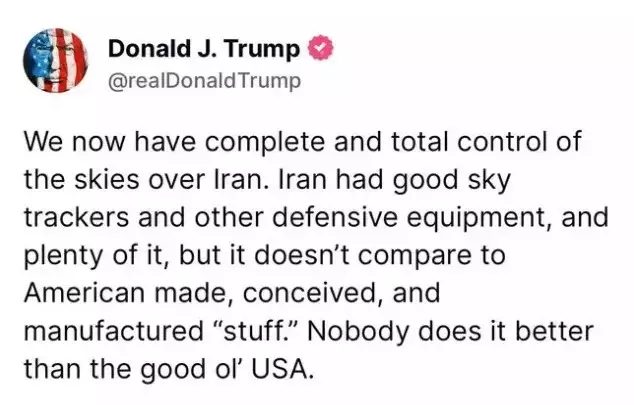634x405 pixels.
Task: Click the word "trackers" in the post
Action: [x=76, y=217]
